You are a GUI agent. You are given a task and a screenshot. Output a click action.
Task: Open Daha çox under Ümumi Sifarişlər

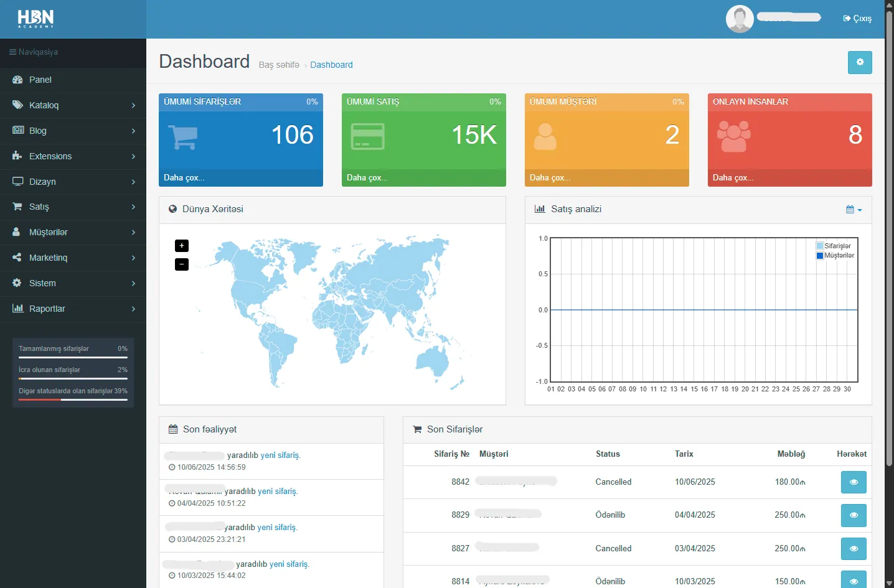point(184,178)
